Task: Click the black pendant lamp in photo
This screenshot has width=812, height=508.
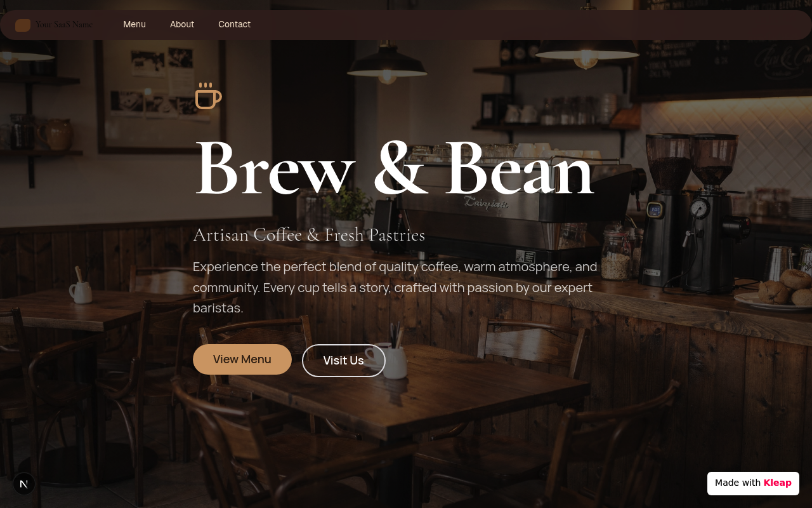Action: (387, 63)
